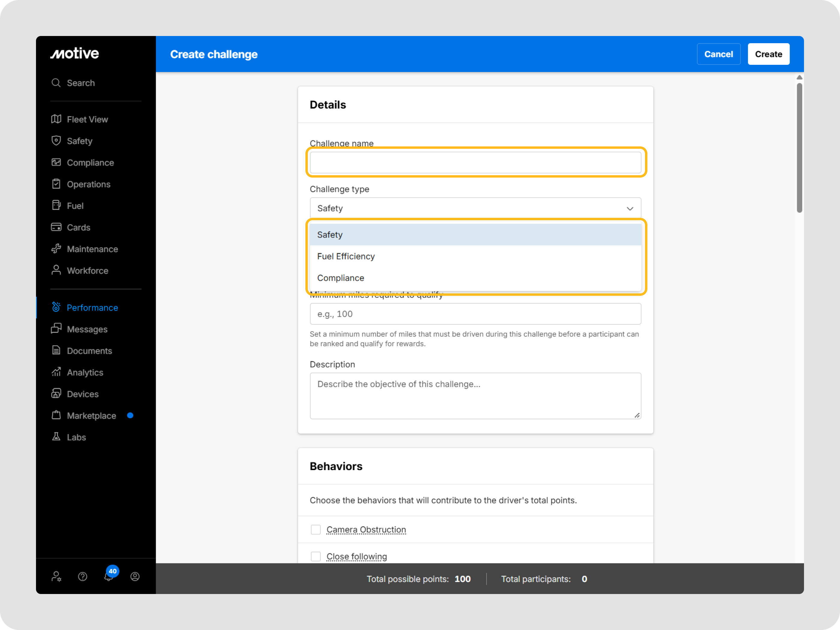The height and width of the screenshot is (630, 840).
Task: Check the Camera Obstruction checkbox
Action: click(x=316, y=529)
